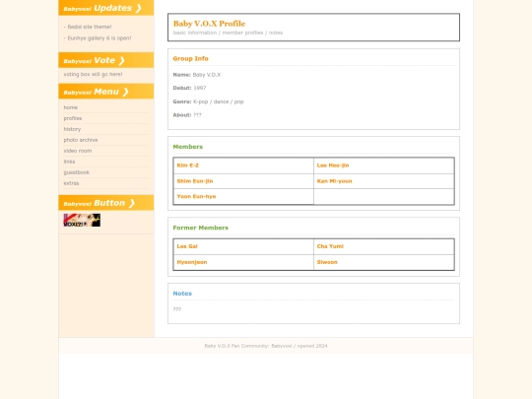Open Yoon Eun-hye member profile
532x399 pixels.
click(196, 196)
